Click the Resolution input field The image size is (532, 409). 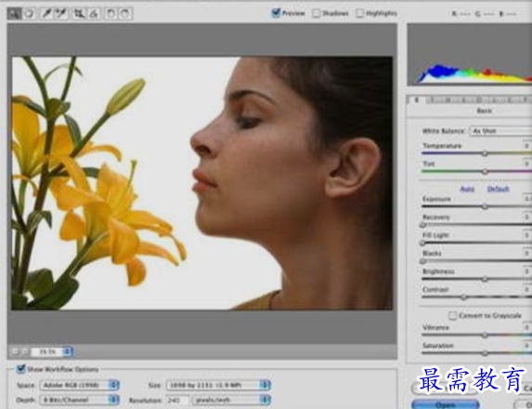click(x=177, y=400)
